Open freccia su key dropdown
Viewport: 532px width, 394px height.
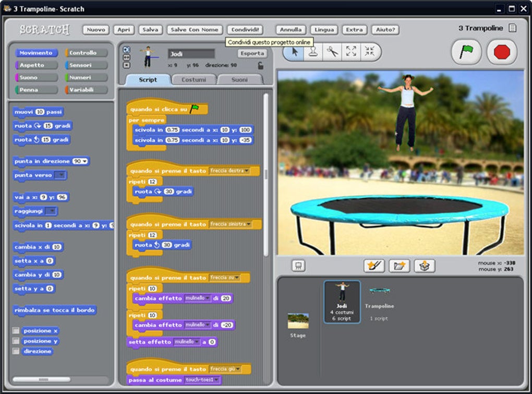pos(236,278)
